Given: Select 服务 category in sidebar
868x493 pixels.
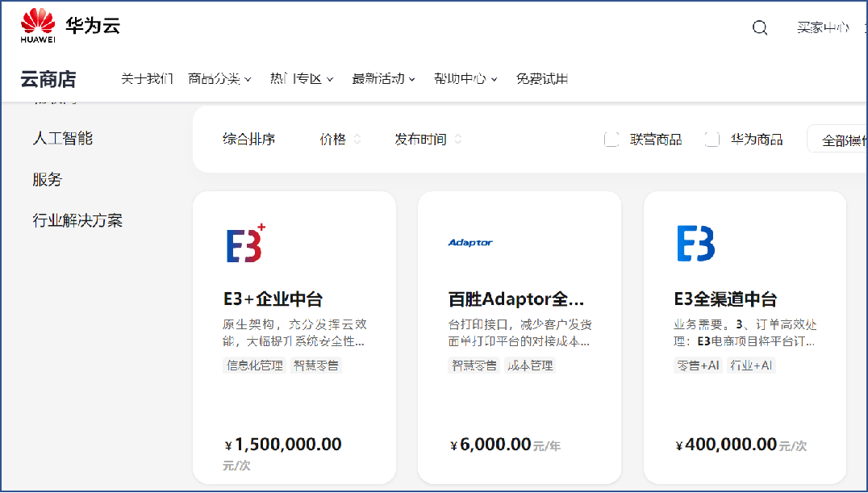Looking at the screenshot, I should [48, 179].
